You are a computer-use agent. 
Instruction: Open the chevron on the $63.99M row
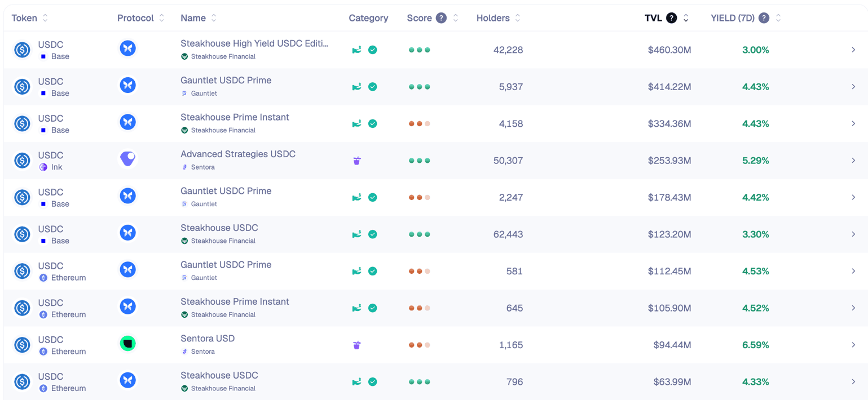tap(853, 382)
